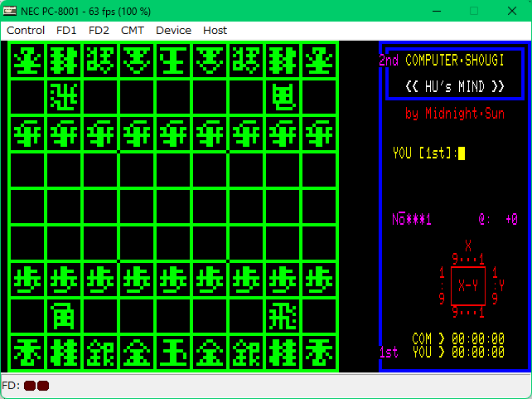Viewport: 532px width, 399px height.
Task: Click the 'YOU > 00:00:00' timer
Action: click(458, 352)
